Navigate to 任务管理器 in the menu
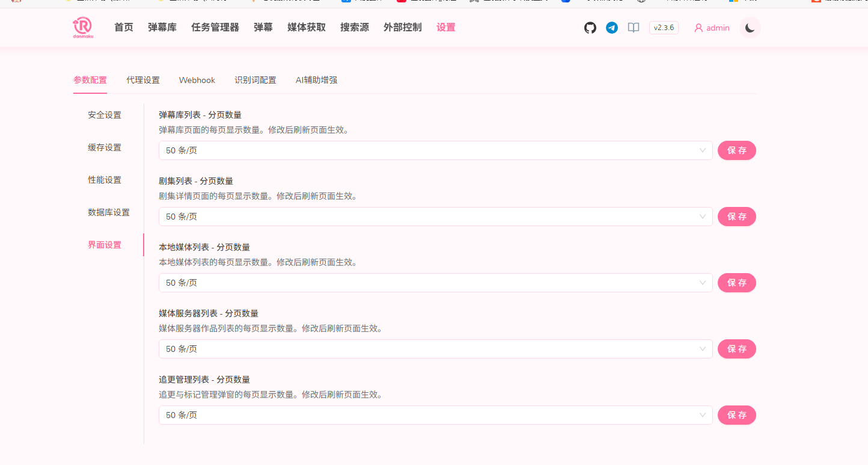Screen dimensions: 868x465 [215, 27]
